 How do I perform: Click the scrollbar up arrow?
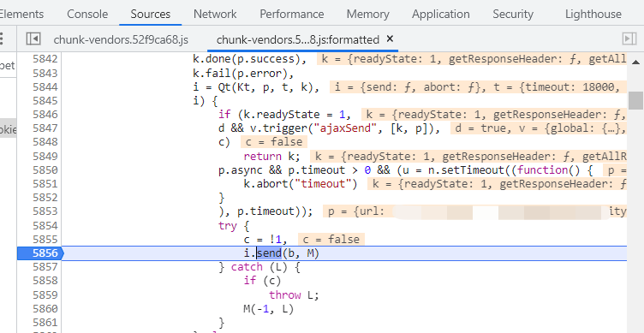pos(635,62)
